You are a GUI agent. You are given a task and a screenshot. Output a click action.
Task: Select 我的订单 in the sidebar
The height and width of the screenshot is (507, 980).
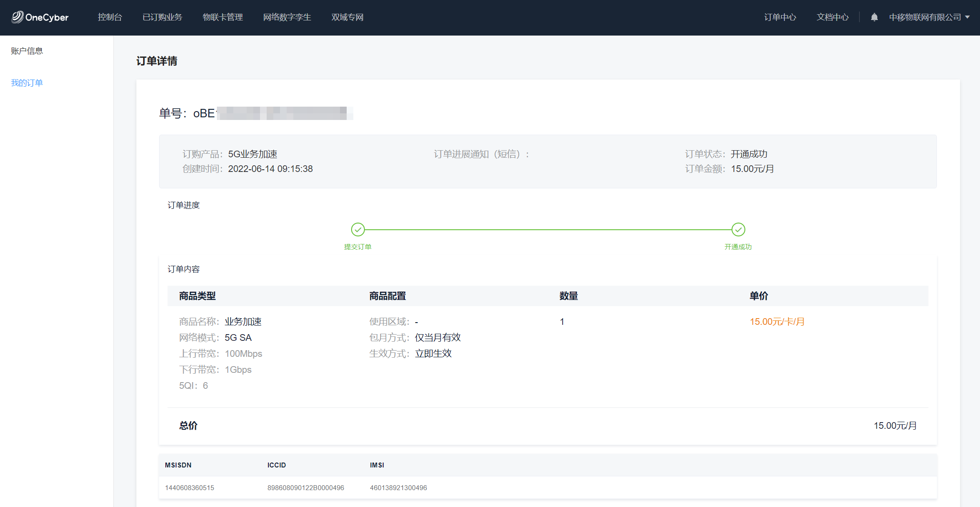coord(27,83)
